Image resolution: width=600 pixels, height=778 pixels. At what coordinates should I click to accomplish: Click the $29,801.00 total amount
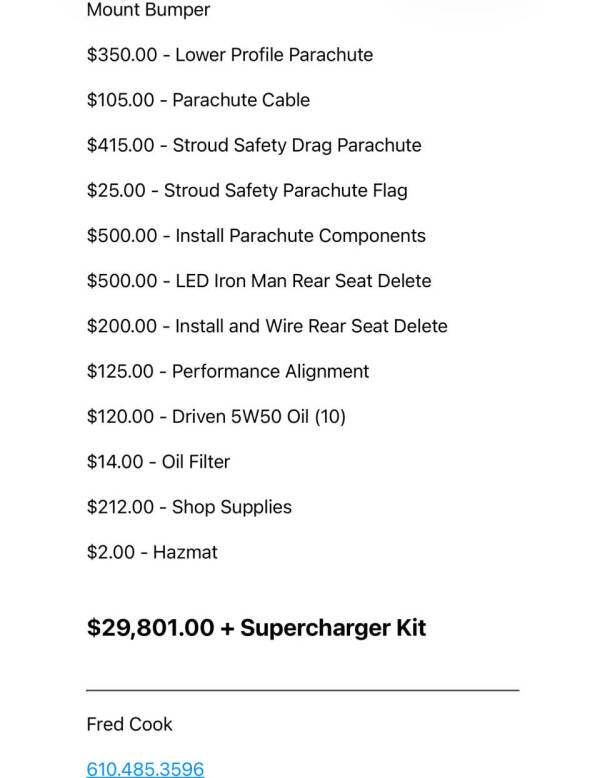(x=150, y=628)
